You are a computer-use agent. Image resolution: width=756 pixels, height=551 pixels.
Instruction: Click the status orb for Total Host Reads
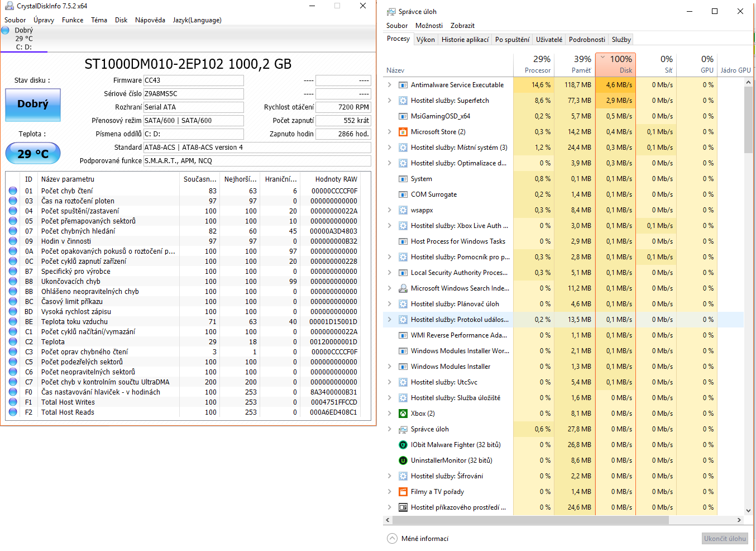pos(13,412)
